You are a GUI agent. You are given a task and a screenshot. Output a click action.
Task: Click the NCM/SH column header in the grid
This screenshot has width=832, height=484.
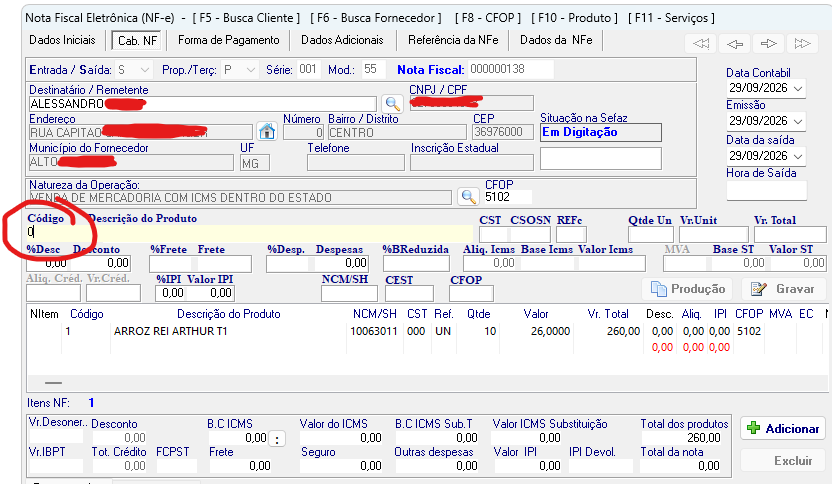[375, 314]
